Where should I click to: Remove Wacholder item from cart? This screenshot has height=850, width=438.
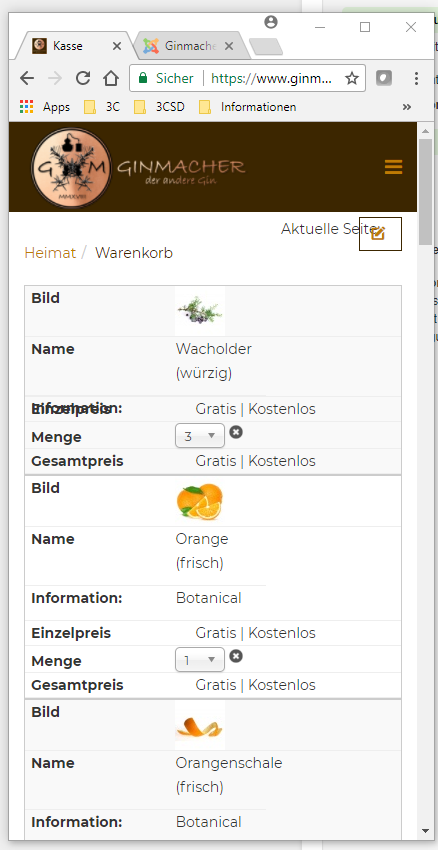(236, 432)
